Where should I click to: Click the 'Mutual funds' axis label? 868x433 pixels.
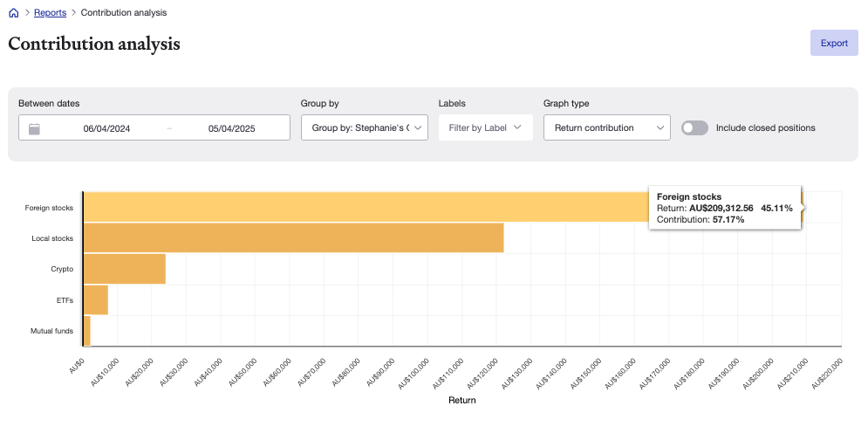point(51,331)
